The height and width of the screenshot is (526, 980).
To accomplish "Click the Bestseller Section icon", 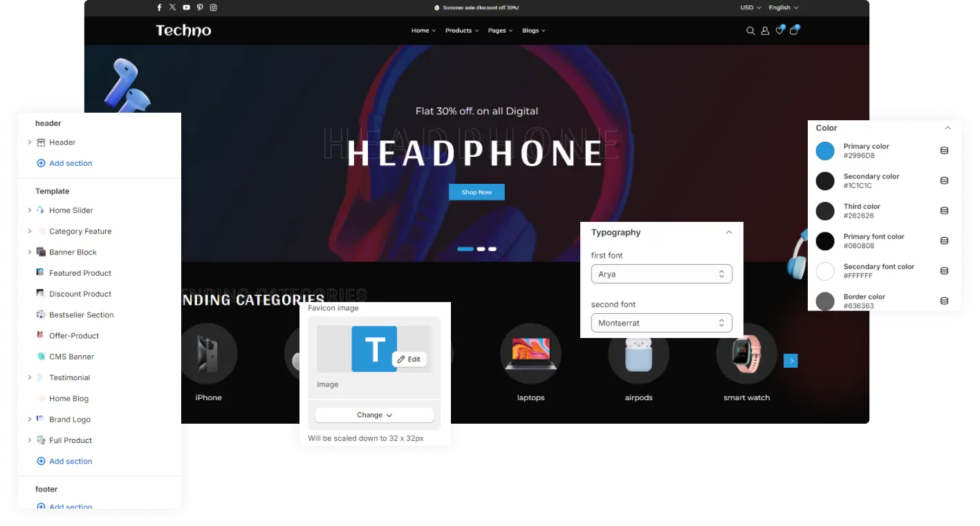I will (x=41, y=314).
